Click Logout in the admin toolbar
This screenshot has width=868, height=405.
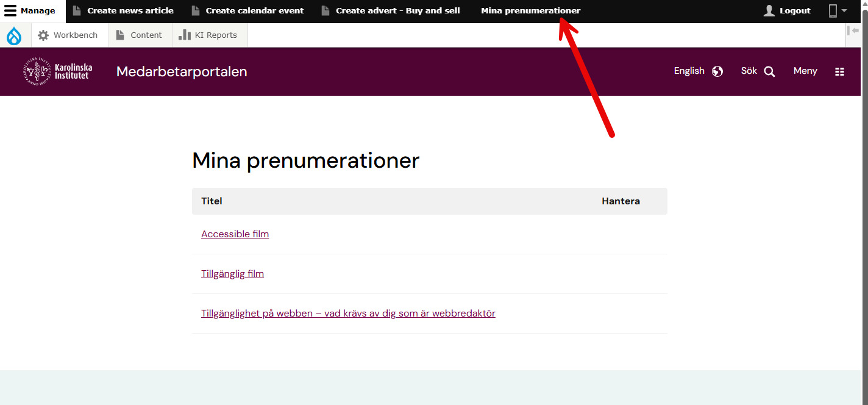[x=793, y=10]
